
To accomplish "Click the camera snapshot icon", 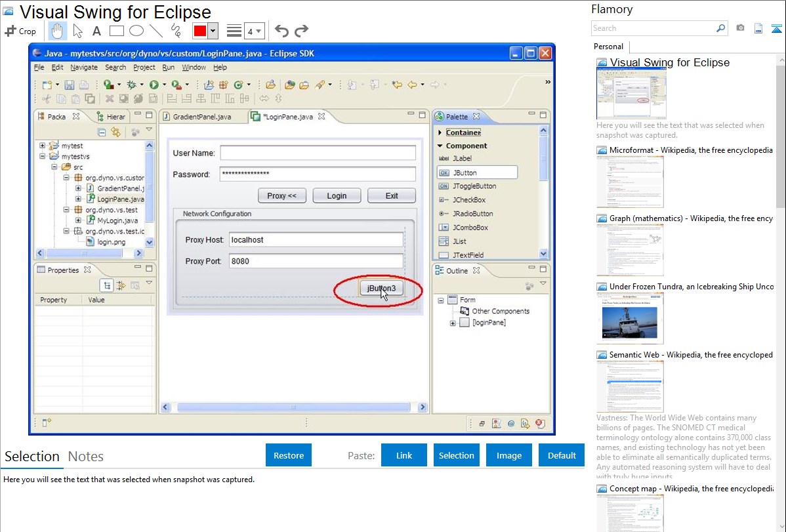I will pyautogui.click(x=740, y=28).
